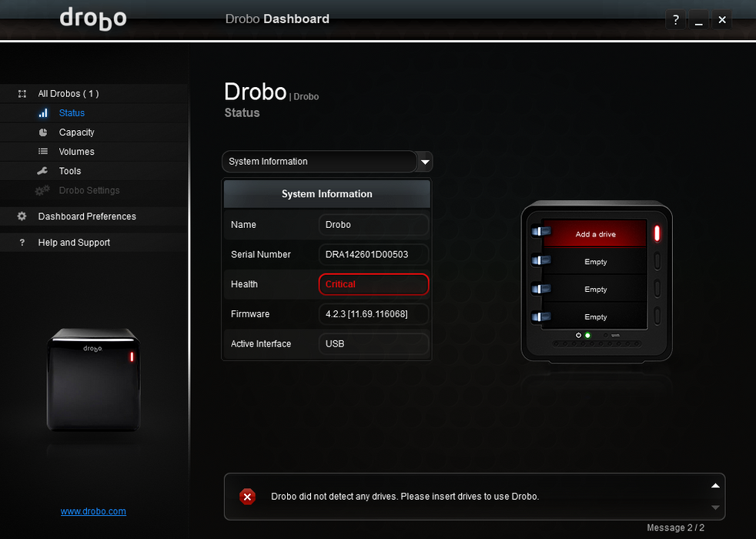Select the Status bar-chart icon
The height and width of the screenshot is (539, 756).
point(44,112)
